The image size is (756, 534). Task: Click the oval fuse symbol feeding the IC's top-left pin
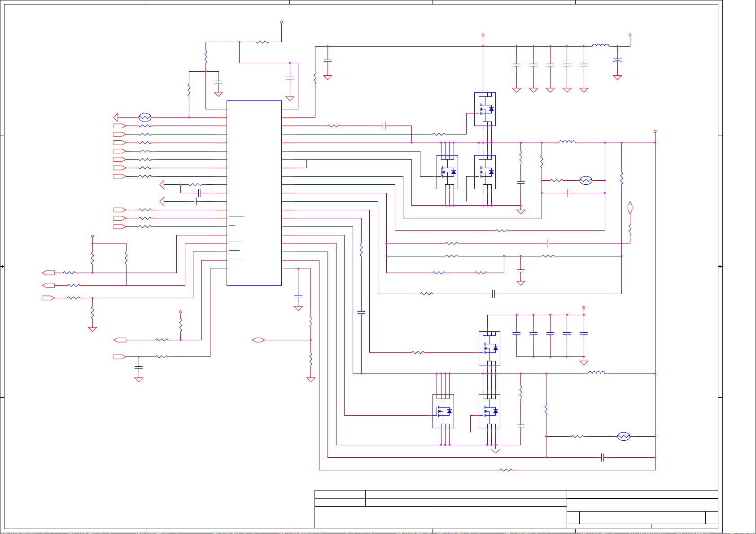click(x=144, y=117)
